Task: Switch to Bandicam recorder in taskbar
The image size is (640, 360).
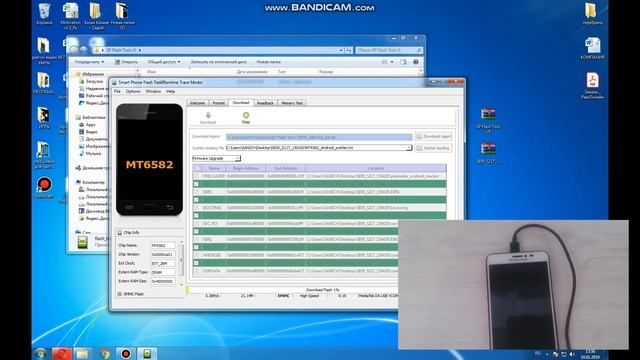Action: 126,353
